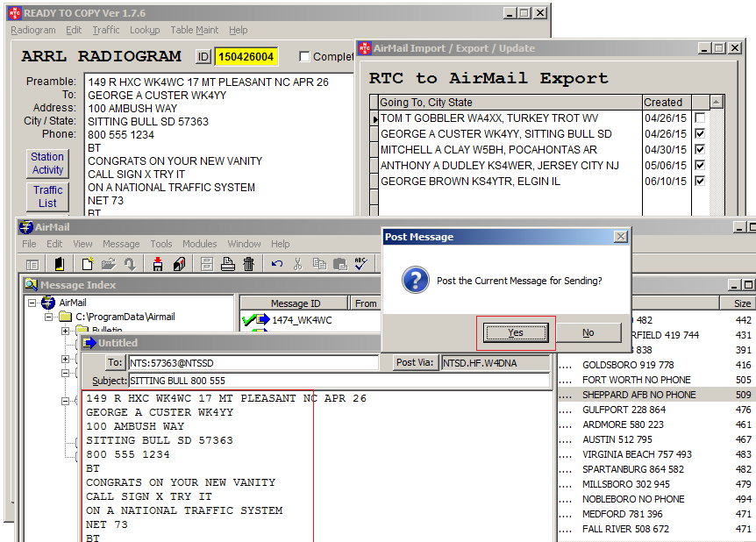This screenshot has width=756, height=542.
Task: Click the Size column header
Action: pos(738,303)
